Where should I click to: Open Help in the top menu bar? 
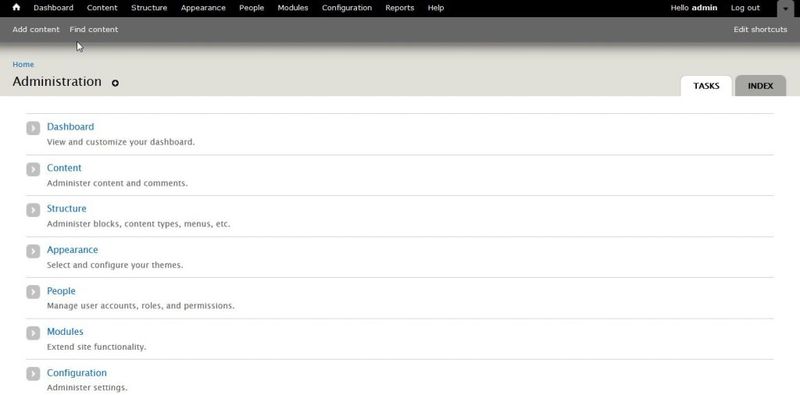pos(436,8)
